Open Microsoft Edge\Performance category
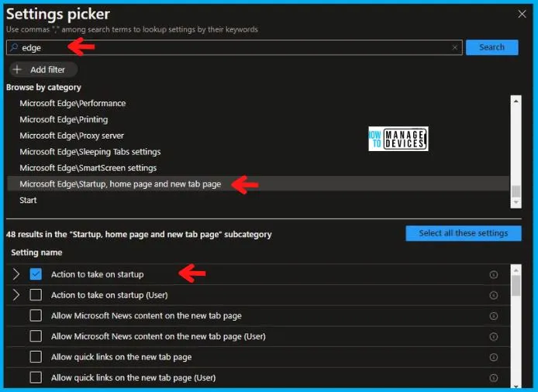The width and height of the screenshot is (538, 392). click(x=72, y=103)
